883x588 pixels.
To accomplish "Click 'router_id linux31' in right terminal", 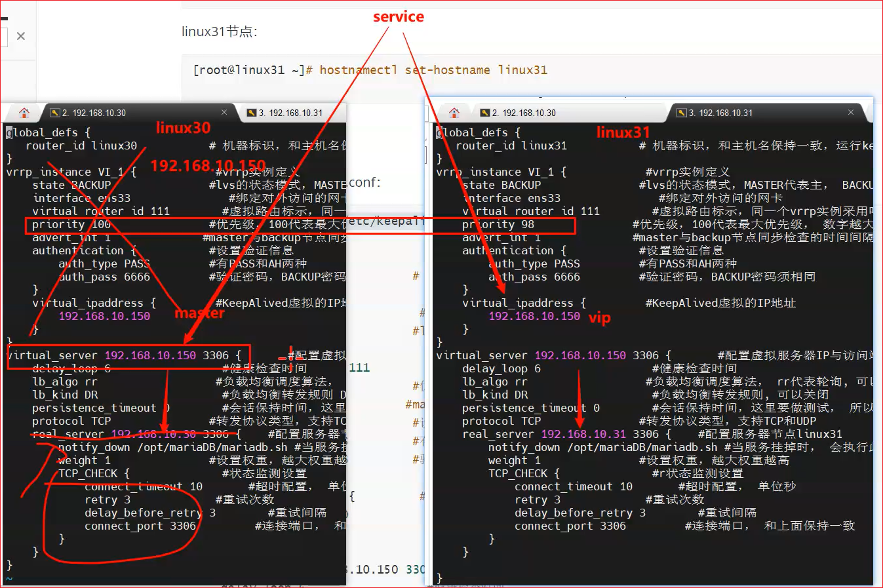I will tap(511, 146).
